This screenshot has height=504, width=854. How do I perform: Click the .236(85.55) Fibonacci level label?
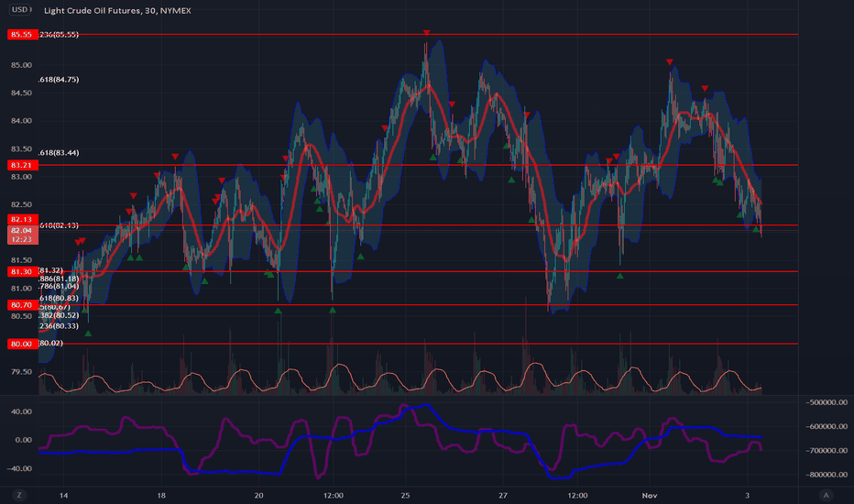59,34
